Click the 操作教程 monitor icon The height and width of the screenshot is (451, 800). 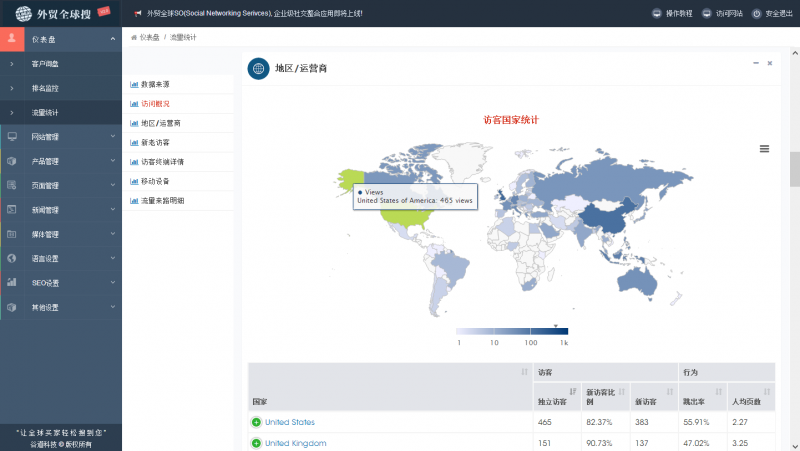(656, 14)
